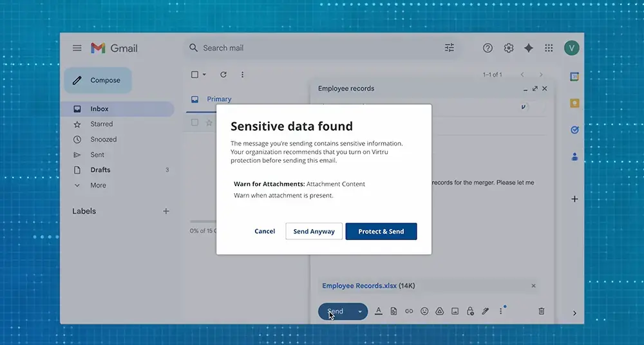Remove the Employee Records.xlsx attachment
This screenshot has width=644, height=345.
(x=533, y=286)
